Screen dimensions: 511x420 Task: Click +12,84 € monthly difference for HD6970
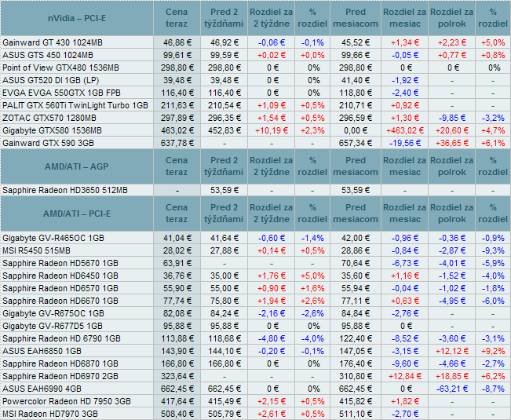tap(405, 376)
